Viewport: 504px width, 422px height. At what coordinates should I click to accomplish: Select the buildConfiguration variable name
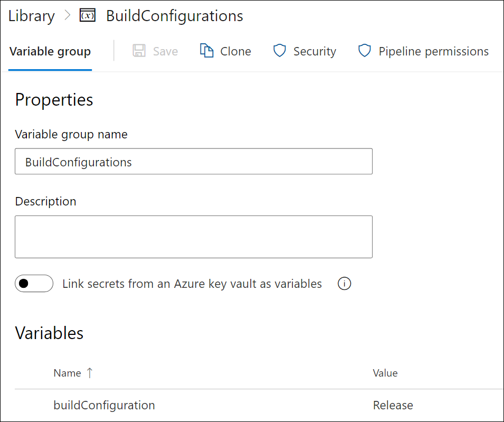(x=104, y=405)
